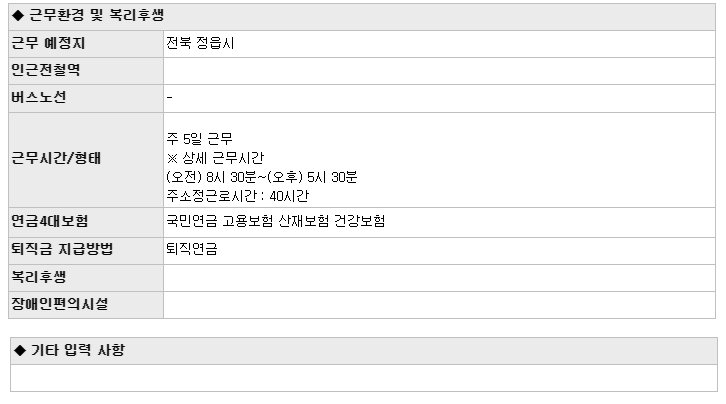Click the 8시 30분~5시 30분 working hours text
Screen dimensions: 726x404
click(x=262, y=177)
